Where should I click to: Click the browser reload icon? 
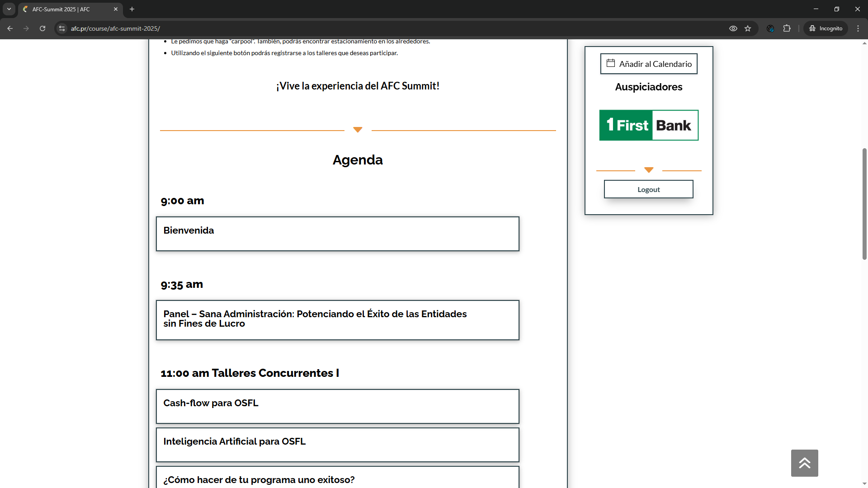(42, 28)
